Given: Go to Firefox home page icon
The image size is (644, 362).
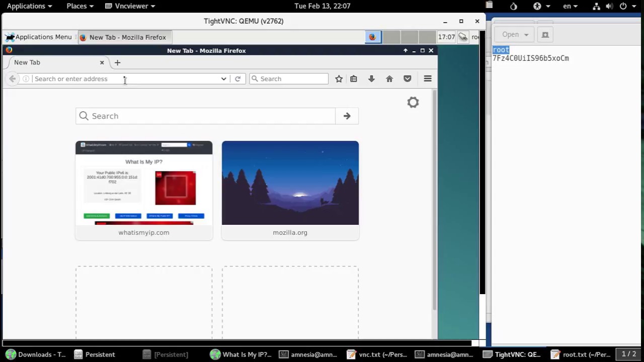Looking at the screenshot, I should tap(389, 79).
